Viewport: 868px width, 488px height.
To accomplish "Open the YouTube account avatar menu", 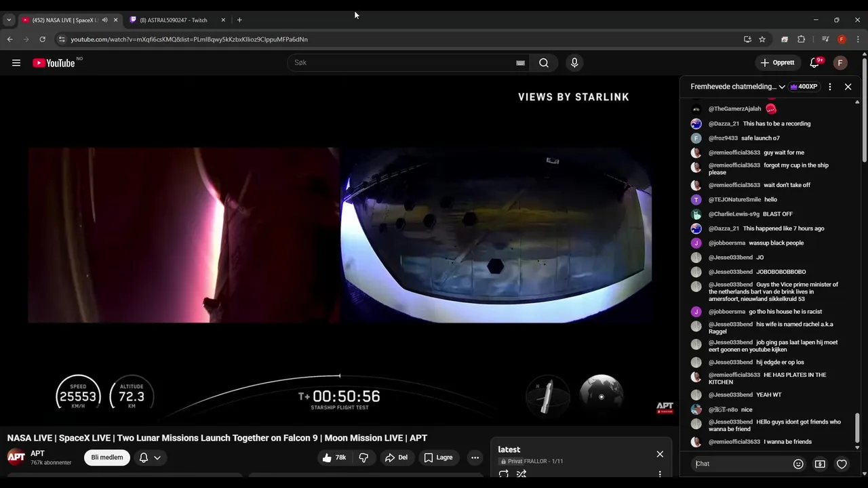I will pos(840,63).
